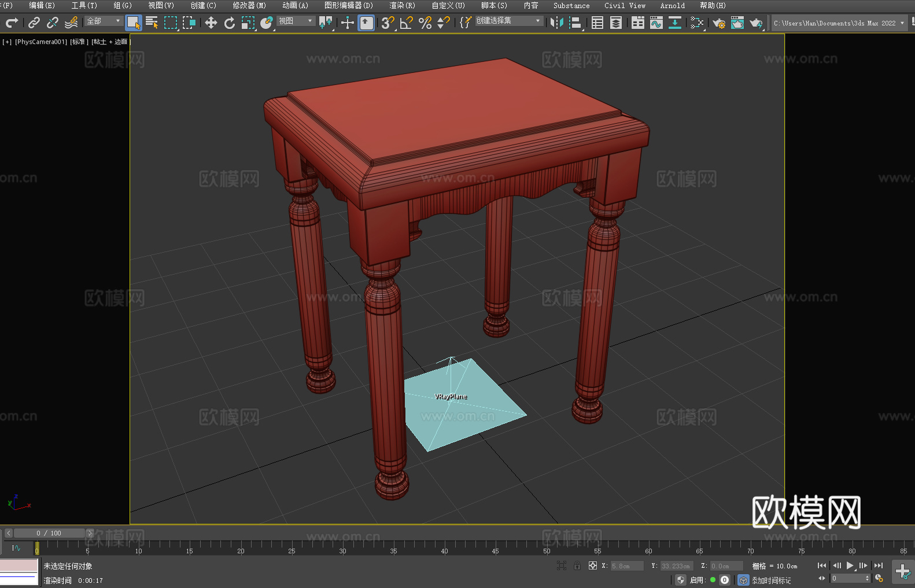The image size is (915, 588).
Task: Go to next frame
Action: 864,565
